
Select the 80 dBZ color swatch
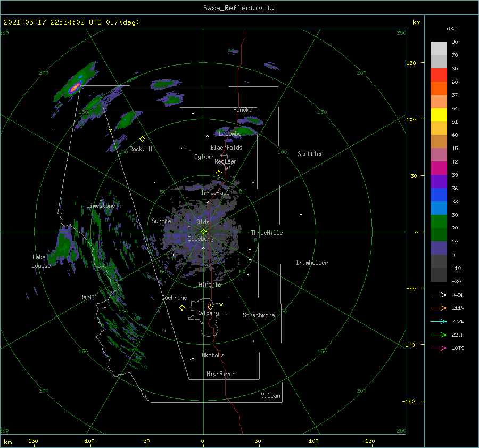(439, 48)
